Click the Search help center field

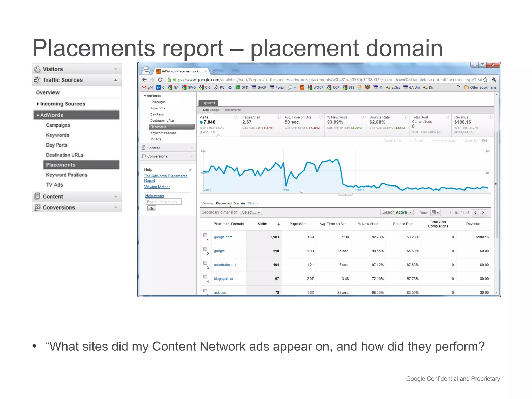(x=163, y=202)
